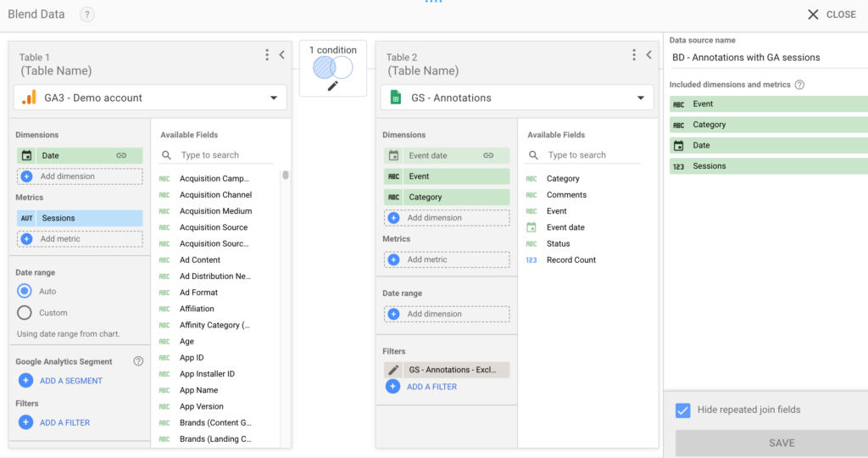Open Table 1 three-dot options menu

267,55
